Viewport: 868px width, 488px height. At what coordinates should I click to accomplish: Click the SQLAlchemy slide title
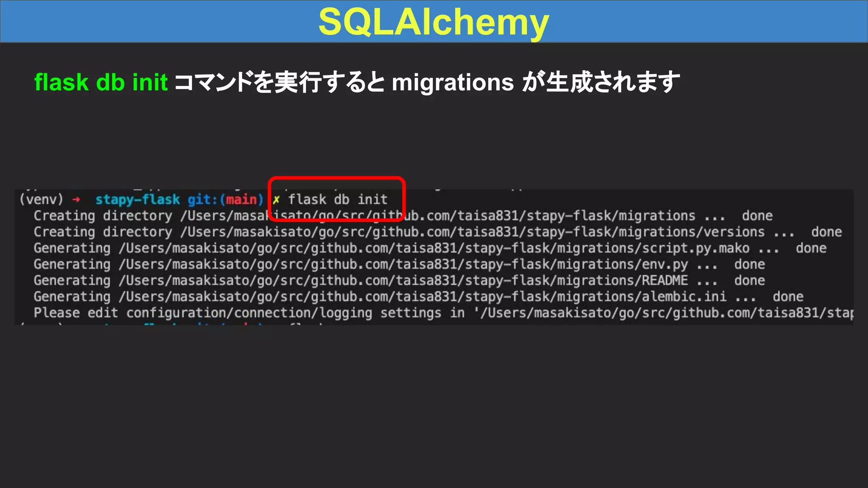click(x=434, y=22)
